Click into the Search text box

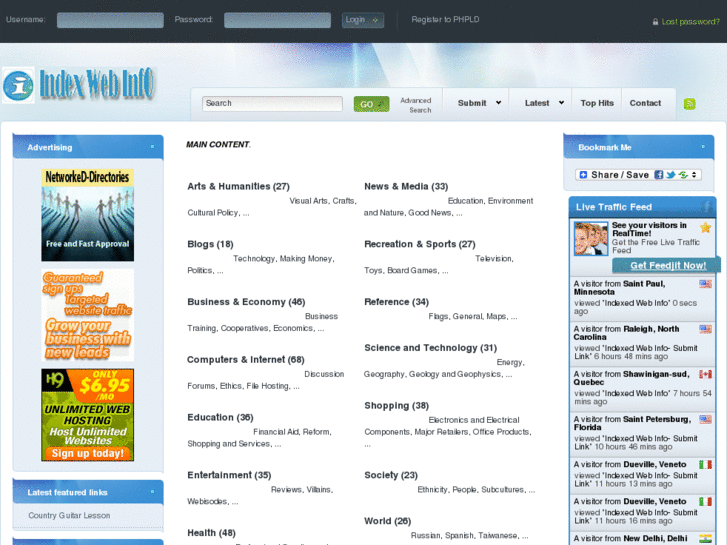pyautogui.click(x=272, y=103)
